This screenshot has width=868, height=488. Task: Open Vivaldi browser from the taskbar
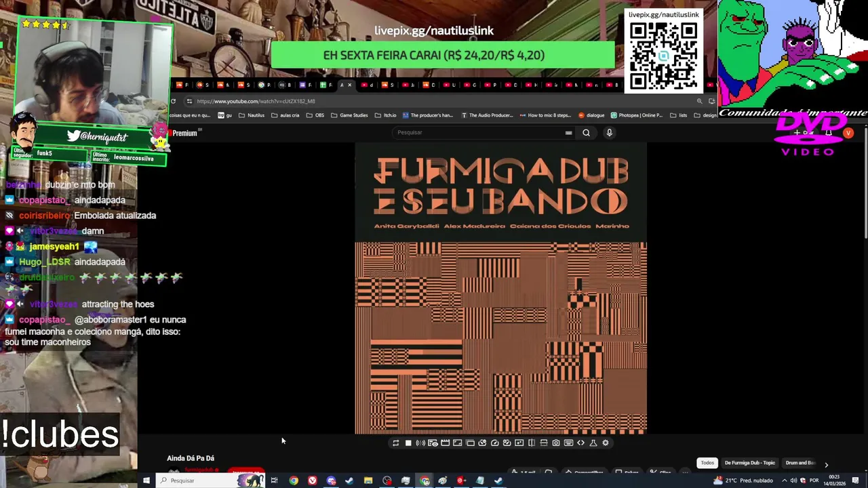312,481
